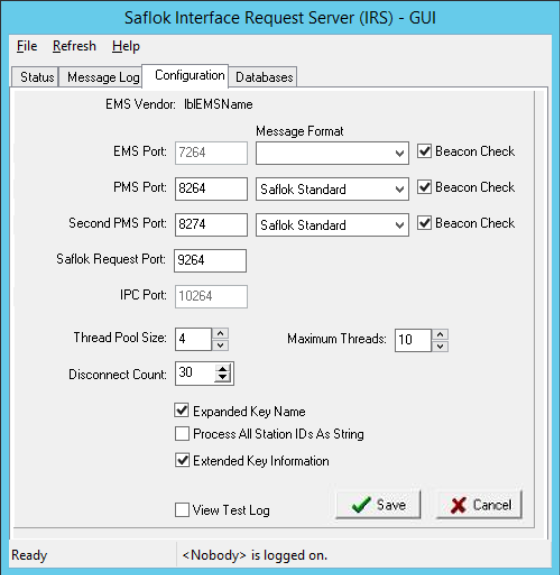Open the Refresh menu
Image resolution: width=560 pixels, height=575 pixels.
(x=74, y=46)
